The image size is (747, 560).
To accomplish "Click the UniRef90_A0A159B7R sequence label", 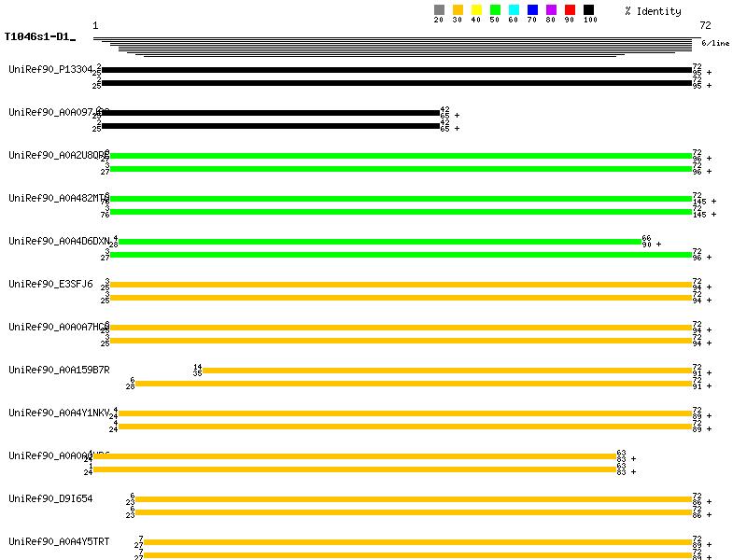I will (x=59, y=370).
